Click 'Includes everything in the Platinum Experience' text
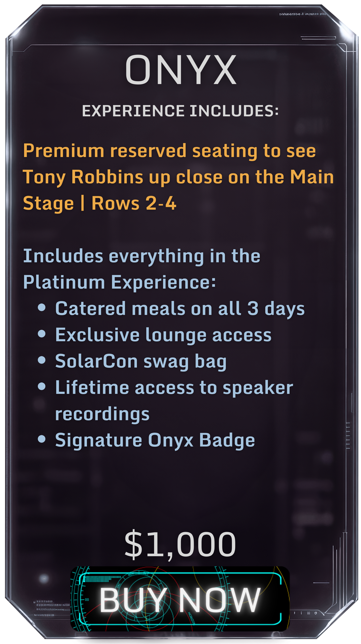The height and width of the screenshot is (644, 361). pos(142,269)
